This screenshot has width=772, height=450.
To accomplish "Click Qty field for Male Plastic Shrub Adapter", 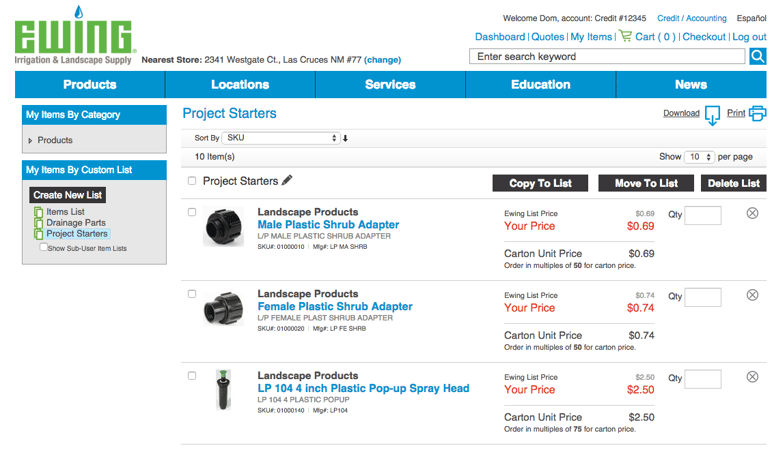I will [x=703, y=215].
